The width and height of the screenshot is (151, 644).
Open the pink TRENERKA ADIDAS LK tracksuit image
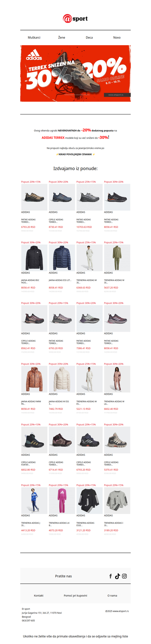coord(62,500)
